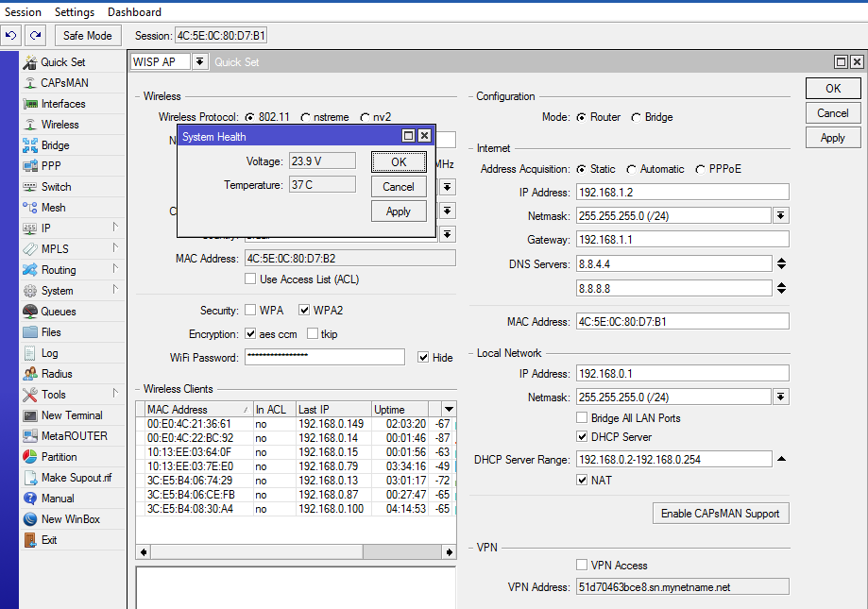Click the Gateway address input field
The height and width of the screenshot is (609, 868).
click(681, 240)
